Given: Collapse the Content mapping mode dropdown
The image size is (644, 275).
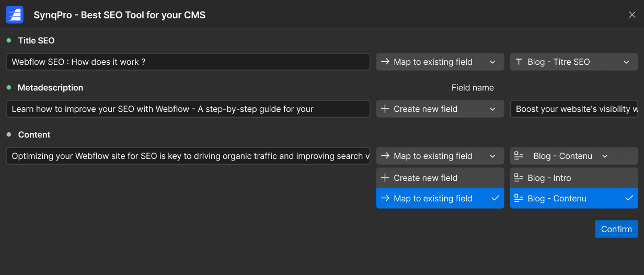Looking at the screenshot, I should tap(440, 156).
